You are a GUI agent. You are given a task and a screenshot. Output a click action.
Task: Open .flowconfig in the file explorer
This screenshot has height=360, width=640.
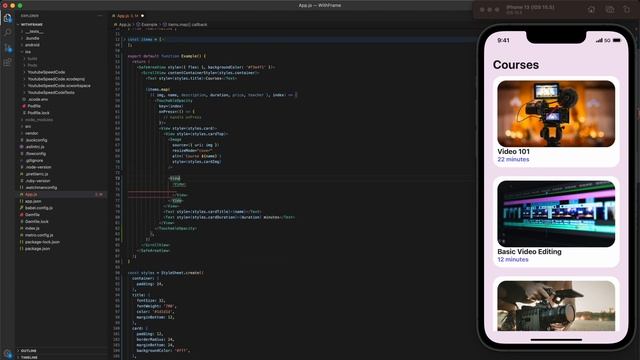click(x=36, y=153)
